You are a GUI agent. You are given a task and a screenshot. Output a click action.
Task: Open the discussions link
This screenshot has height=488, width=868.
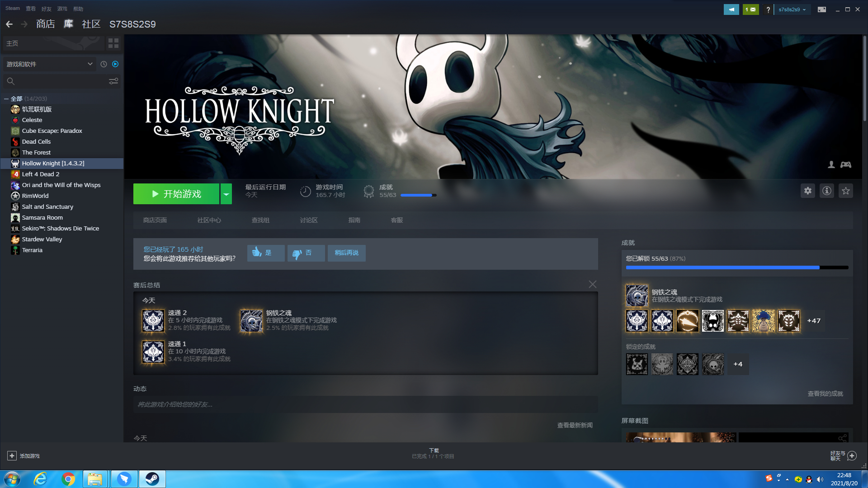tap(309, 220)
